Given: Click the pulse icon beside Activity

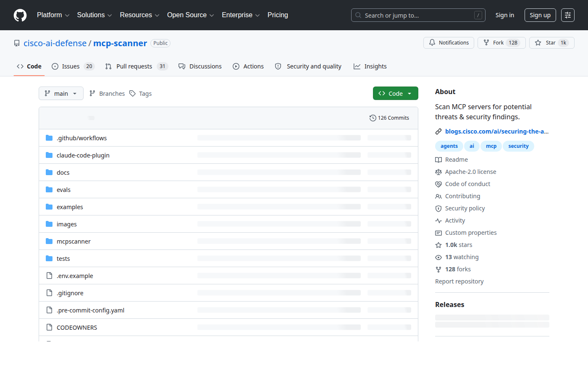Looking at the screenshot, I should pos(438,220).
